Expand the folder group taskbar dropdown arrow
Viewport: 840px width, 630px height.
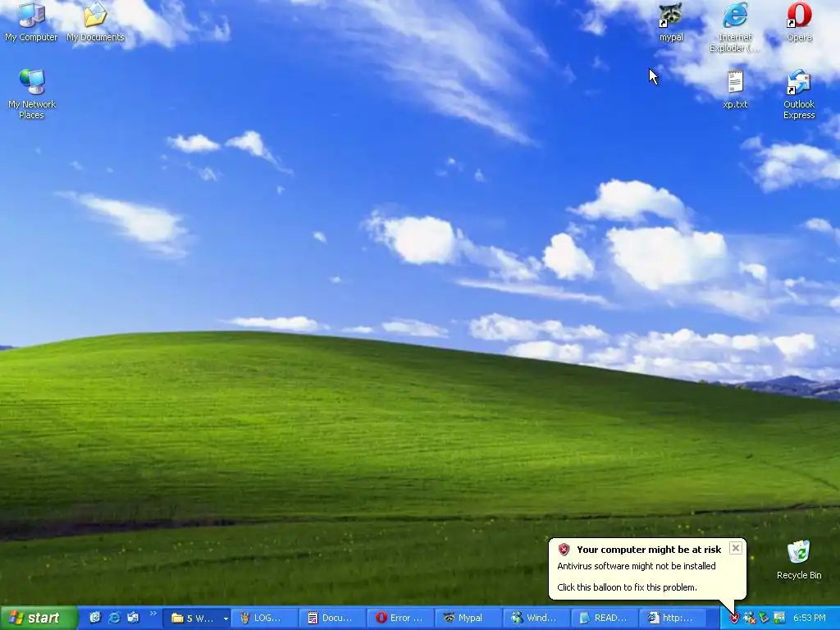226,619
